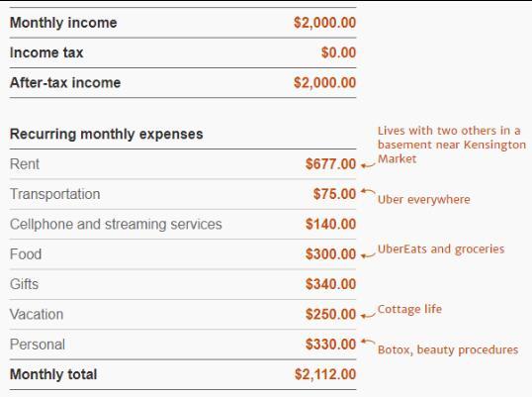Click the arrow pointing at Rent amount

368,165
